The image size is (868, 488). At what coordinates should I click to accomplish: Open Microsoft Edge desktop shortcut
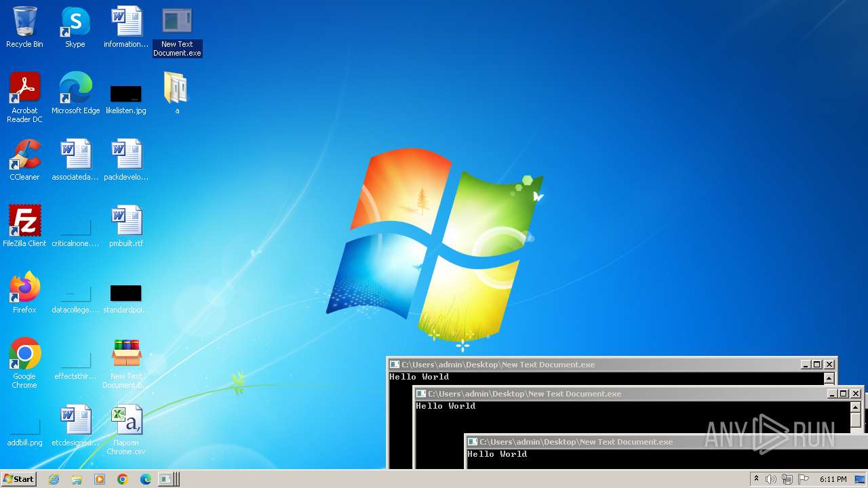pyautogui.click(x=75, y=94)
